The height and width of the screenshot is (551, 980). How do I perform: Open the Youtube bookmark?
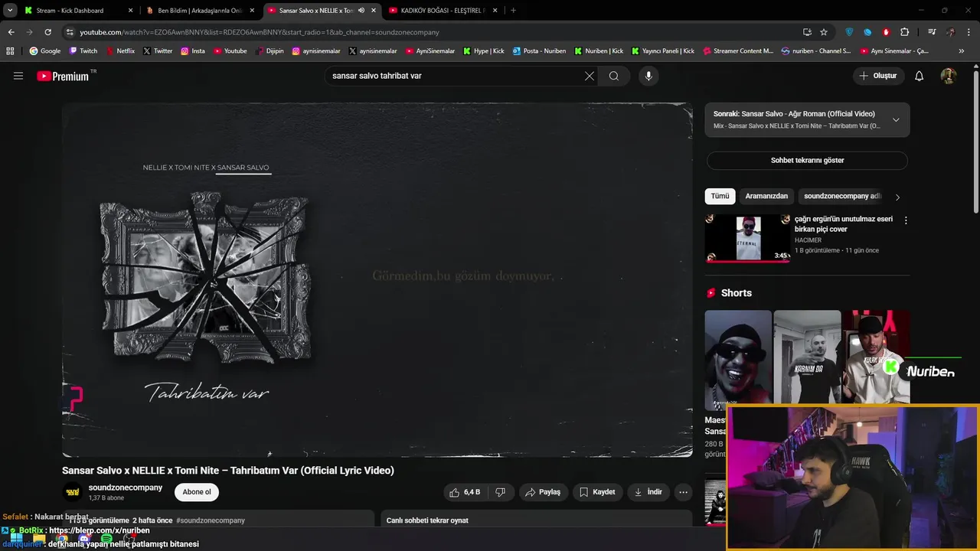(230, 51)
